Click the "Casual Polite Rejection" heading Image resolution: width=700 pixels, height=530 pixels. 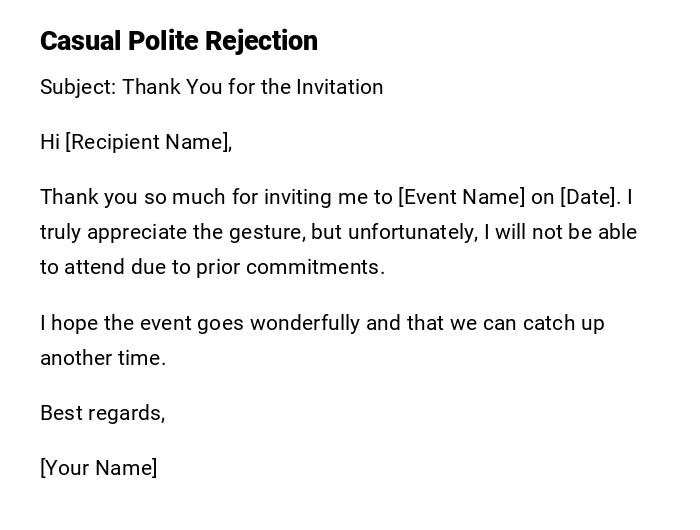pyautogui.click(x=179, y=41)
